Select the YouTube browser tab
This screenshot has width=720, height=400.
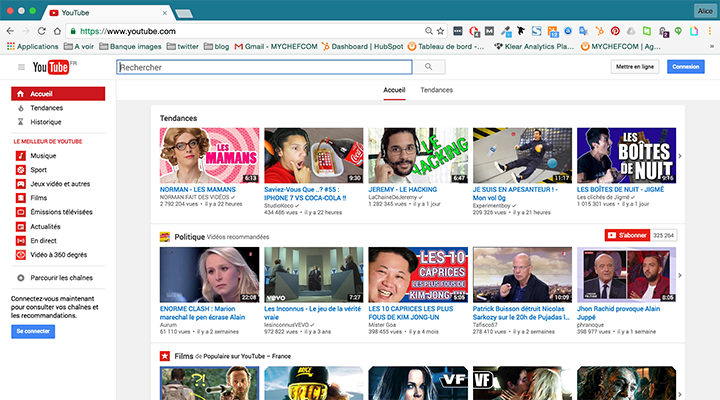[x=108, y=13]
